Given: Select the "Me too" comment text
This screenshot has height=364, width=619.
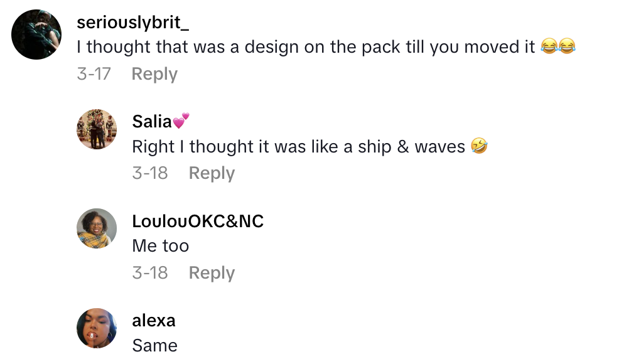Looking at the screenshot, I should (x=161, y=246).
